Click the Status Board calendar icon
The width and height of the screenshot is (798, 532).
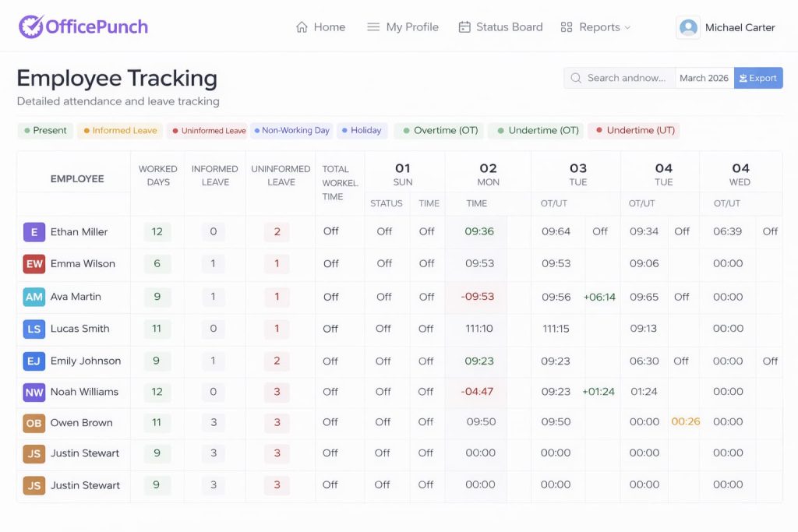464,27
